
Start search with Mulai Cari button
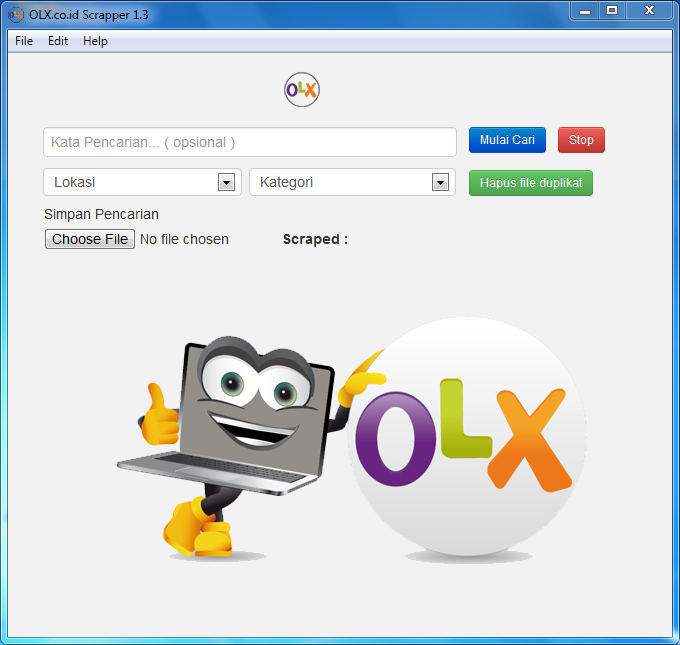(507, 140)
